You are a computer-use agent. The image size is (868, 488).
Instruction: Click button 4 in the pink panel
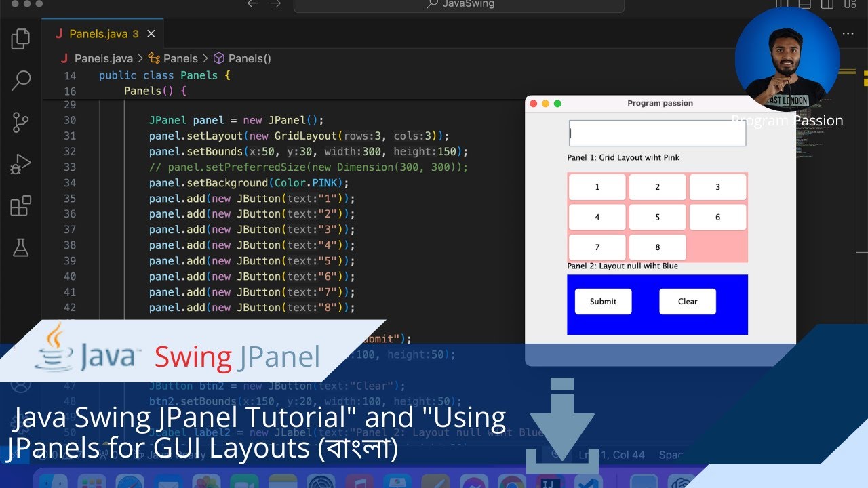597,218
